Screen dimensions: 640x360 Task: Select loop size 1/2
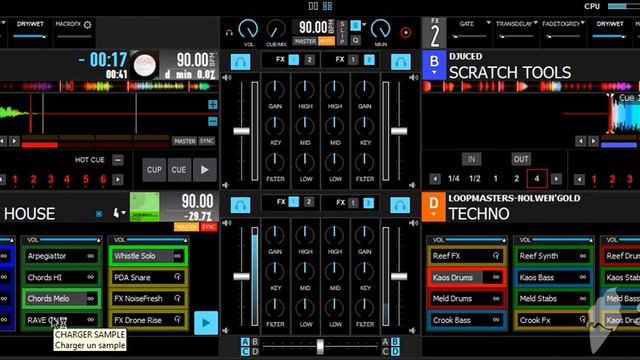click(x=475, y=179)
